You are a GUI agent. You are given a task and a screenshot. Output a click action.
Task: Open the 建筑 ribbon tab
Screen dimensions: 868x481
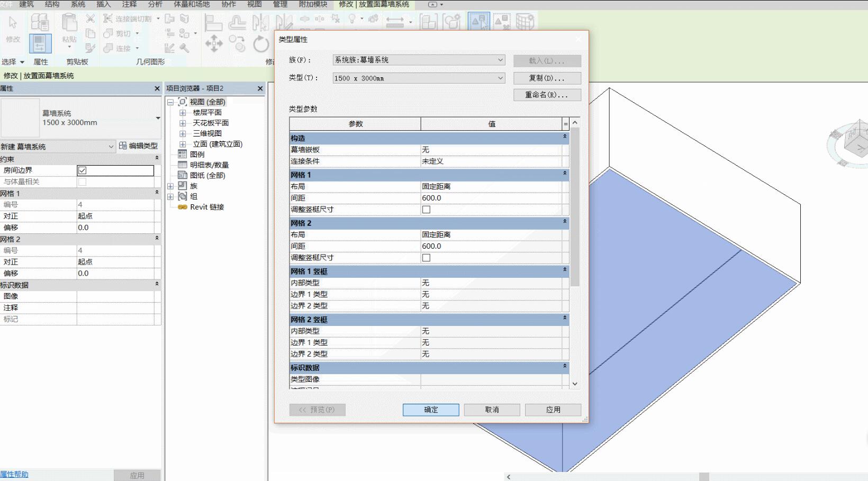pyautogui.click(x=26, y=4)
